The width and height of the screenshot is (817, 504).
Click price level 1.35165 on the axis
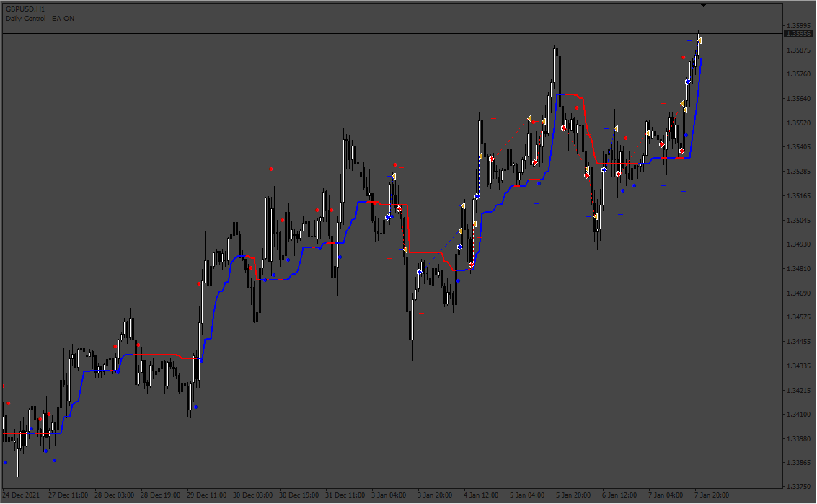tap(798, 196)
